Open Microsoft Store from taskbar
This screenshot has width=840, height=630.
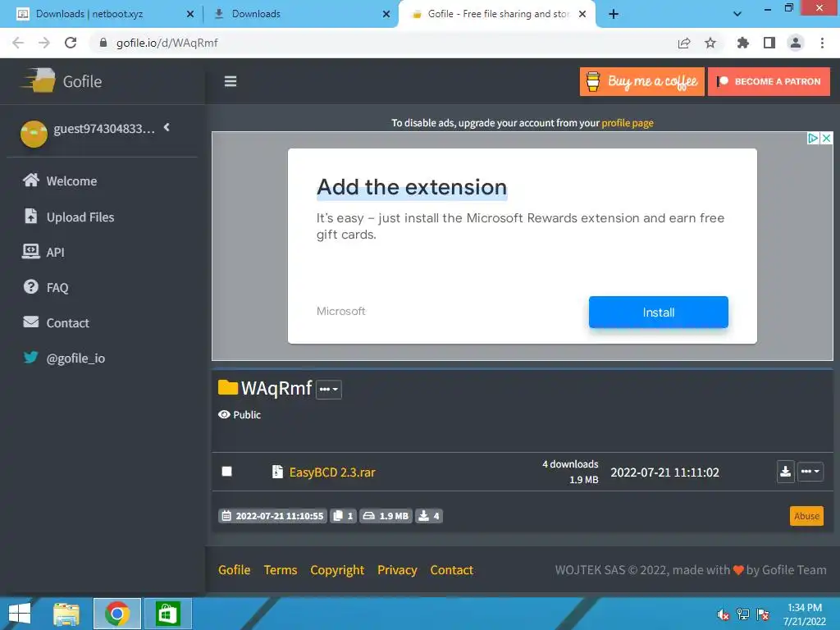pyautogui.click(x=167, y=614)
